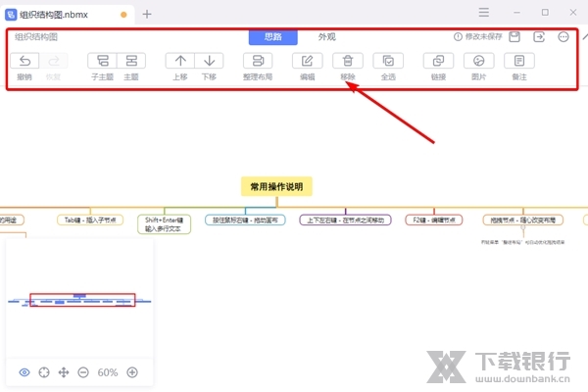Insert a topic with 主题 icon
Image resolution: width=588 pixels, height=392 pixels.
tap(131, 61)
